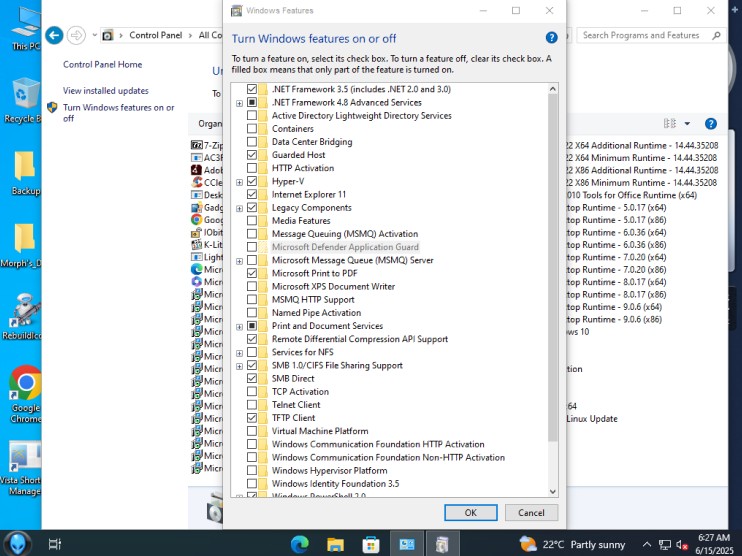Image resolution: width=742 pixels, height=556 pixels.
Task: Click OK in Windows Features
Action: pos(471,512)
